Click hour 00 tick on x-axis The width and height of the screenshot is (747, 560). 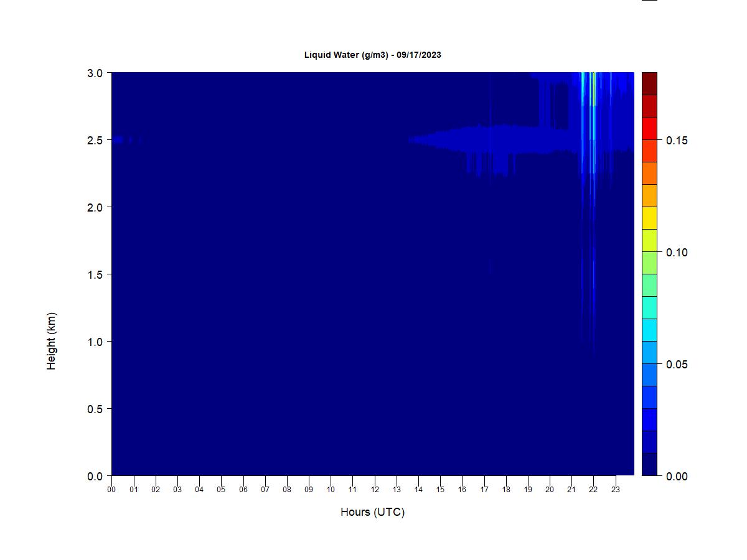pyautogui.click(x=111, y=489)
